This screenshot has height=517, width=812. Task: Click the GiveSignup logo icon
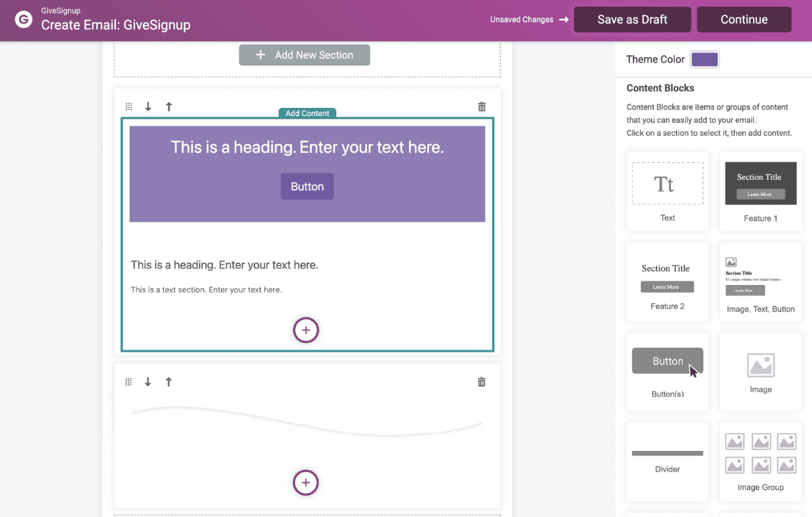[x=23, y=20]
